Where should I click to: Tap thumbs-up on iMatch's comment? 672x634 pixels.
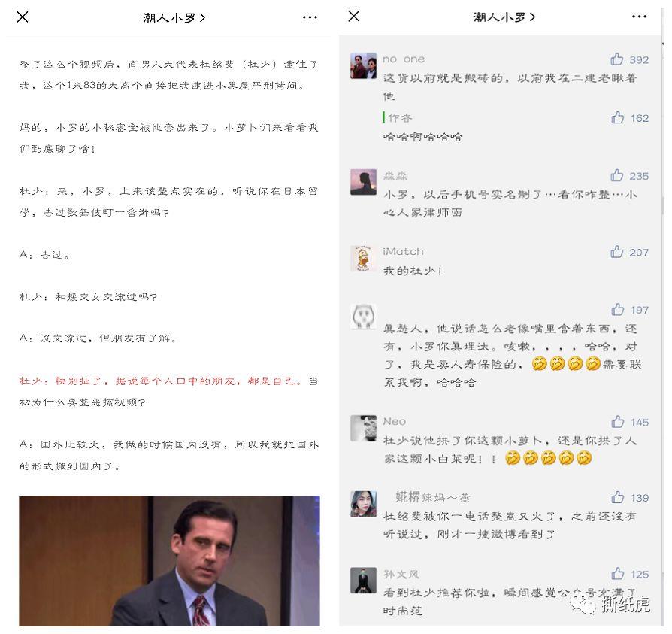click(x=616, y=252)
